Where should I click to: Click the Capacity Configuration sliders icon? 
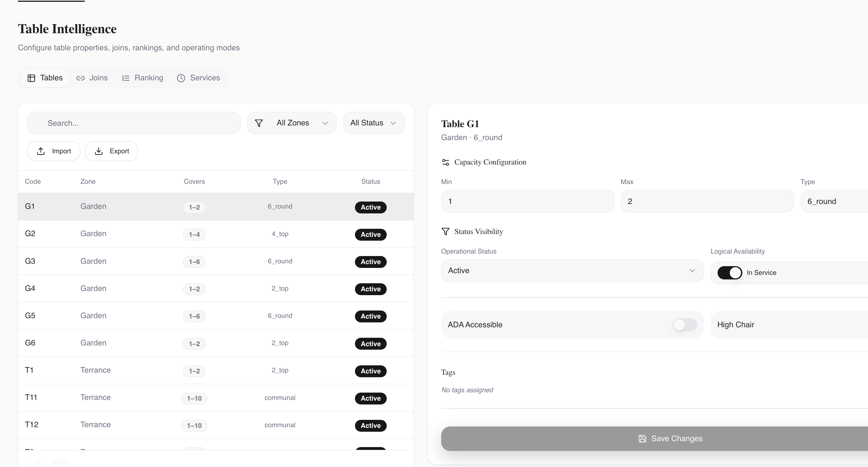(445, 162)
